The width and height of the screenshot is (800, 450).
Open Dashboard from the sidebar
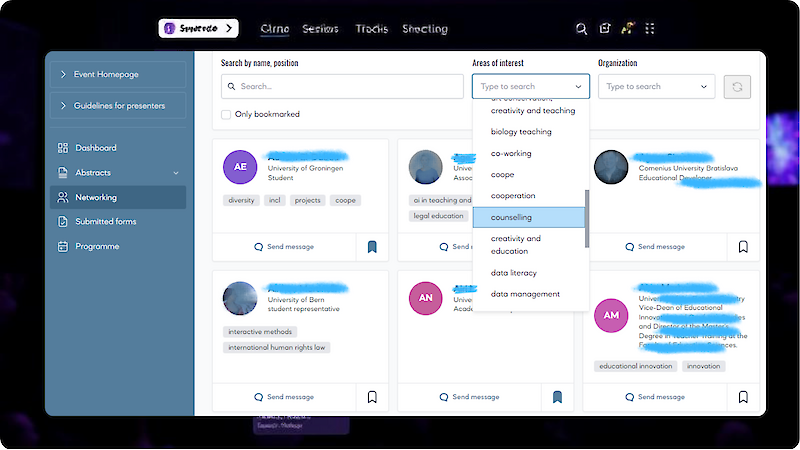point(96,148)
